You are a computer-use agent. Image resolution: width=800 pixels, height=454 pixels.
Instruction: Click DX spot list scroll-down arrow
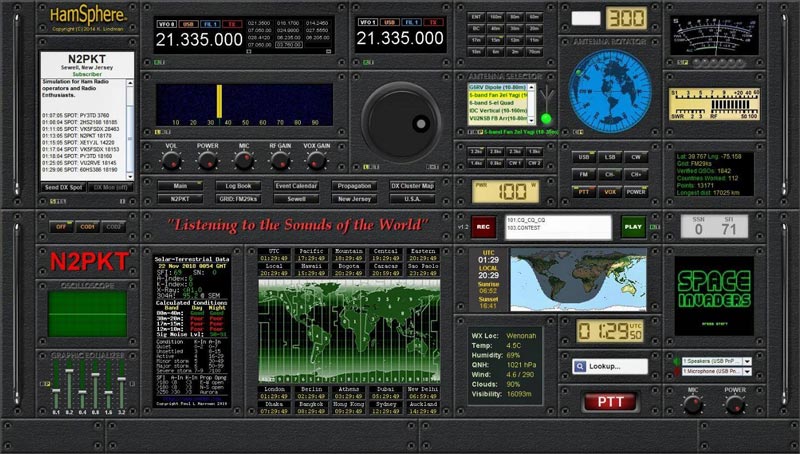(x=130, y=176)
